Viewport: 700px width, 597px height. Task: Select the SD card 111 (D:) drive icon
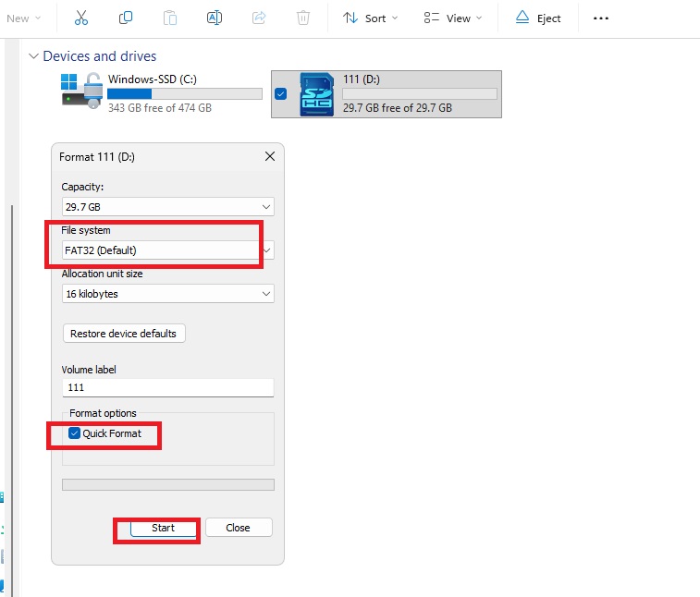[x=317, y=94]
